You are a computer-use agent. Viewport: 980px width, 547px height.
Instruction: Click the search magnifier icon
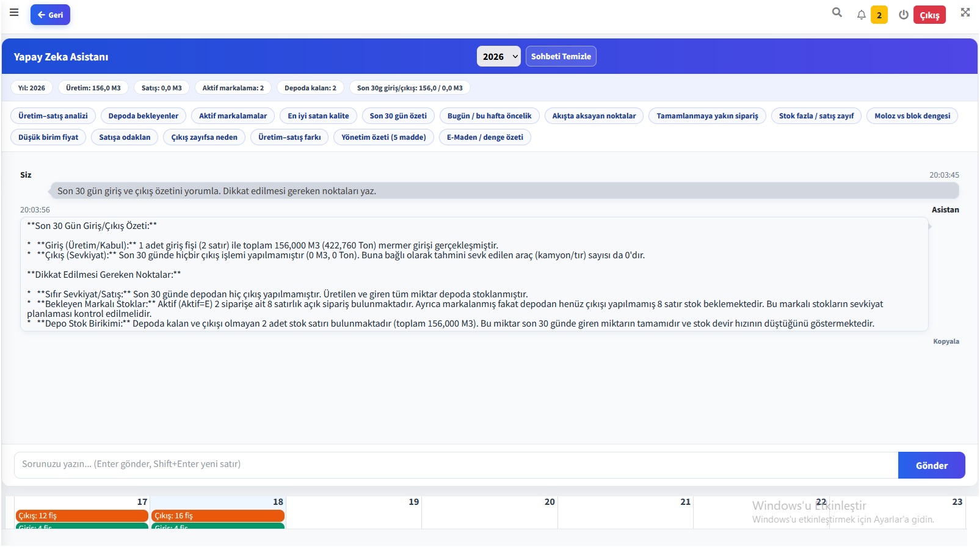837,12
